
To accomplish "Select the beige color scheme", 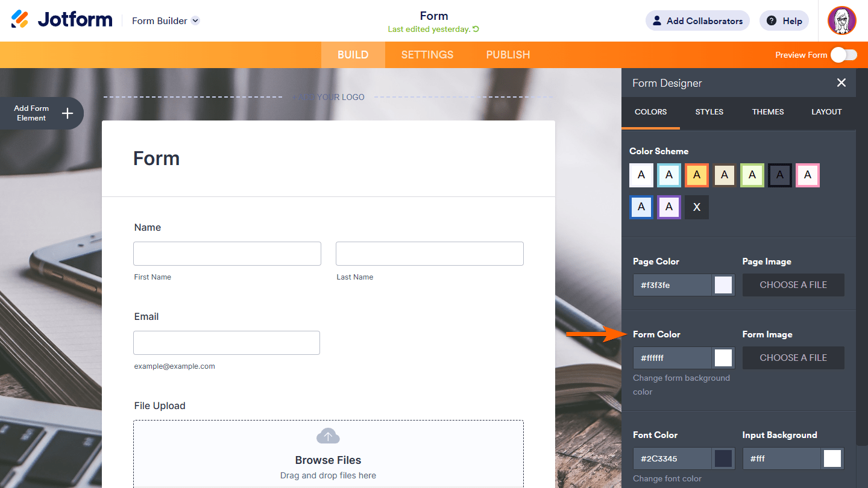I will pyautogui.click(x=725, y=175).
